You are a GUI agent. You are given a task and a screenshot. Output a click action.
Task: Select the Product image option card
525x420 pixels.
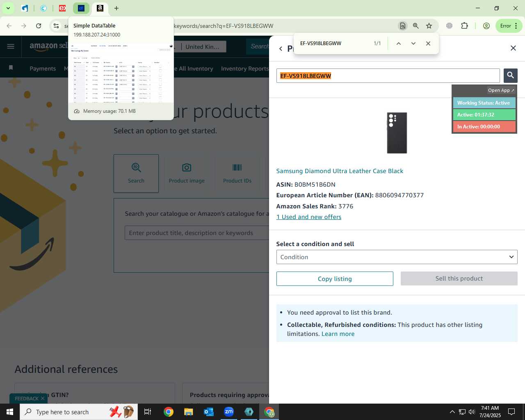pyautogui.click(x=187, y=173)
